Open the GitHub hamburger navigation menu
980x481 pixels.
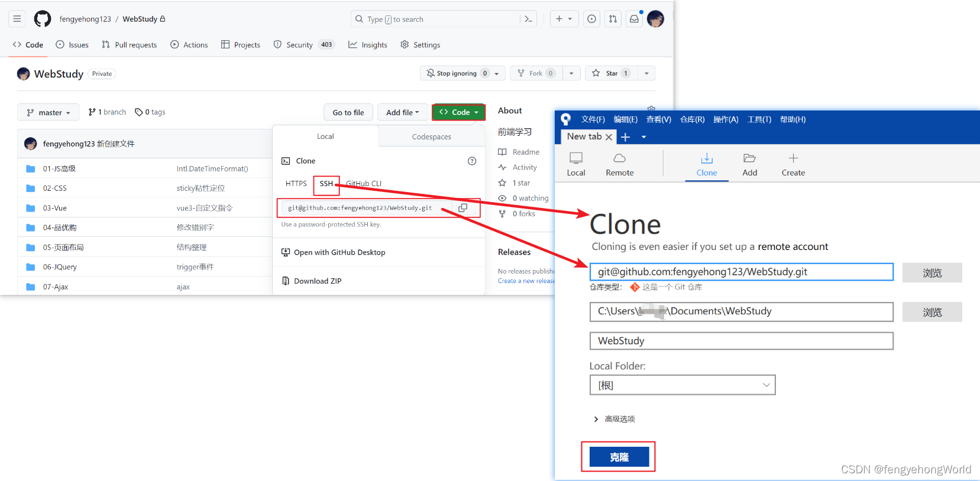coord(17,19)
